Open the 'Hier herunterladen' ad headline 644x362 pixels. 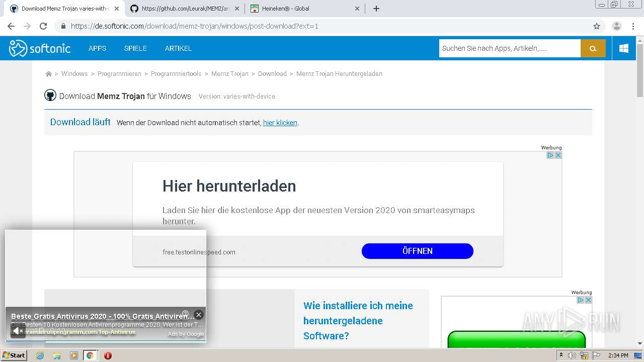coord(229,186)
